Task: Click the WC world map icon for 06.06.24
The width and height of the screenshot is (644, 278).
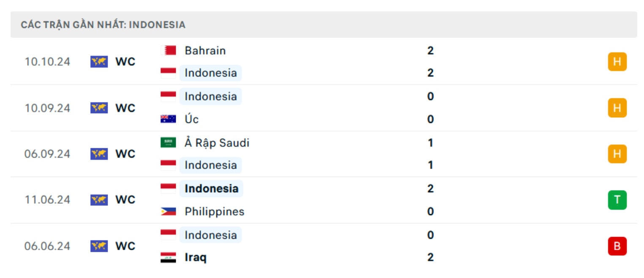Action: point(99,246)
